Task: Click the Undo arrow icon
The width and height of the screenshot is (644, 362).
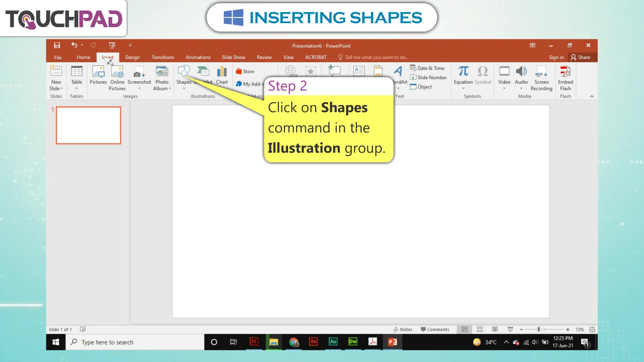Action: [74, 45]
